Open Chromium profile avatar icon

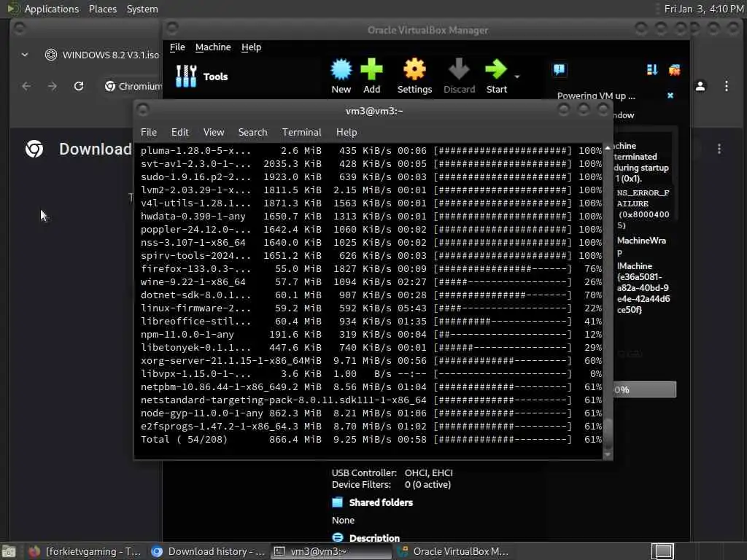pos(700,86)
